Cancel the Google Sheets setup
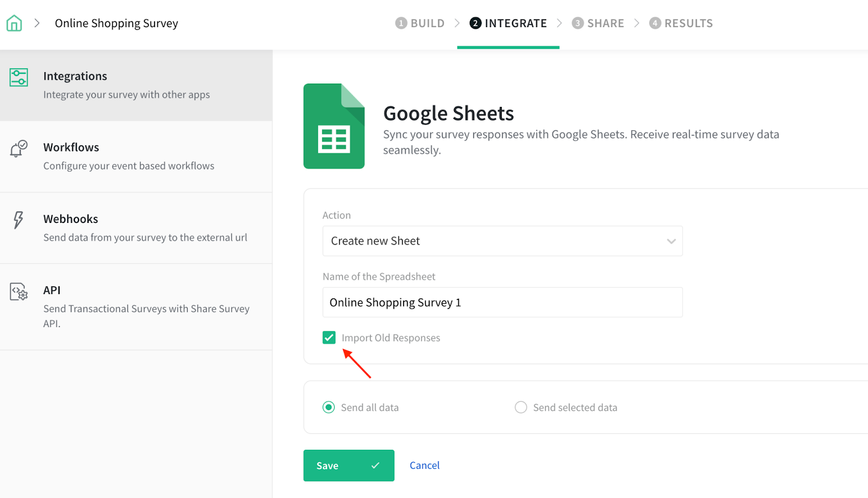Image resolution: width=868 pixels, height=498 pixels. (x=424, y=465)
